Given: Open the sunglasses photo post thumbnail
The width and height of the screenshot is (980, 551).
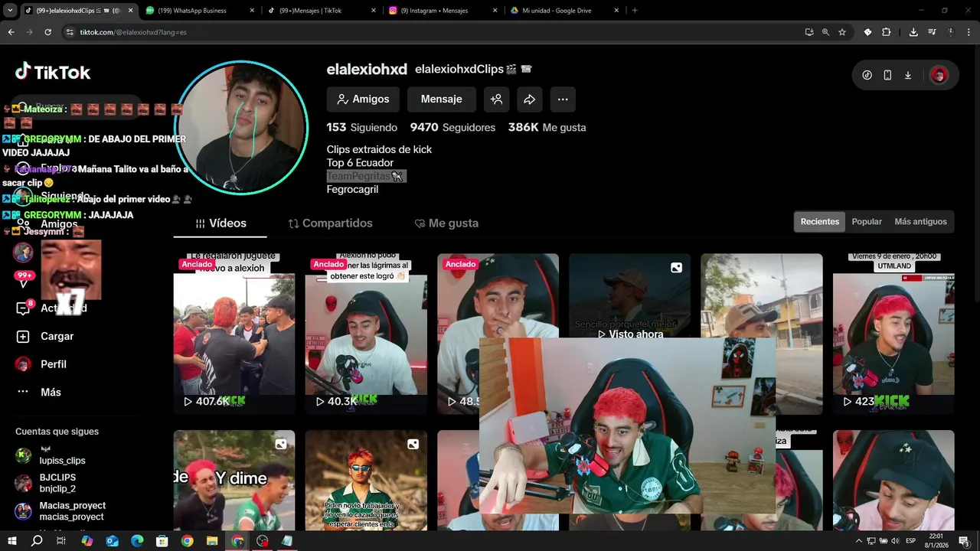Looking at the screenshot, I should pyautogui.click(x=366, y=480).
